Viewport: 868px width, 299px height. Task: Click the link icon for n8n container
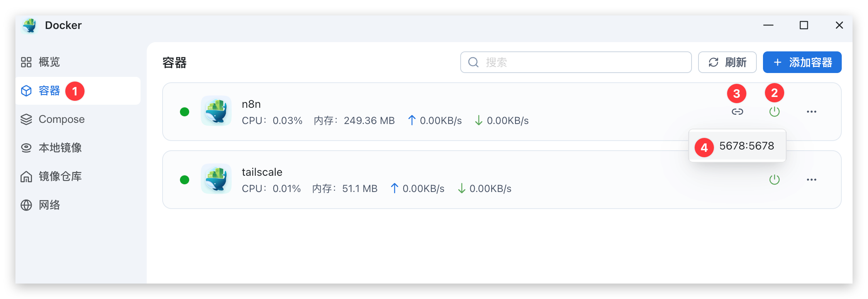[737, 112]
